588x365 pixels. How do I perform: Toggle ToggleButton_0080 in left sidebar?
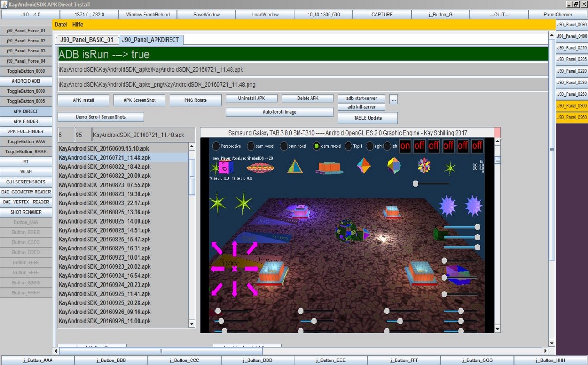[x=26, y=71]
